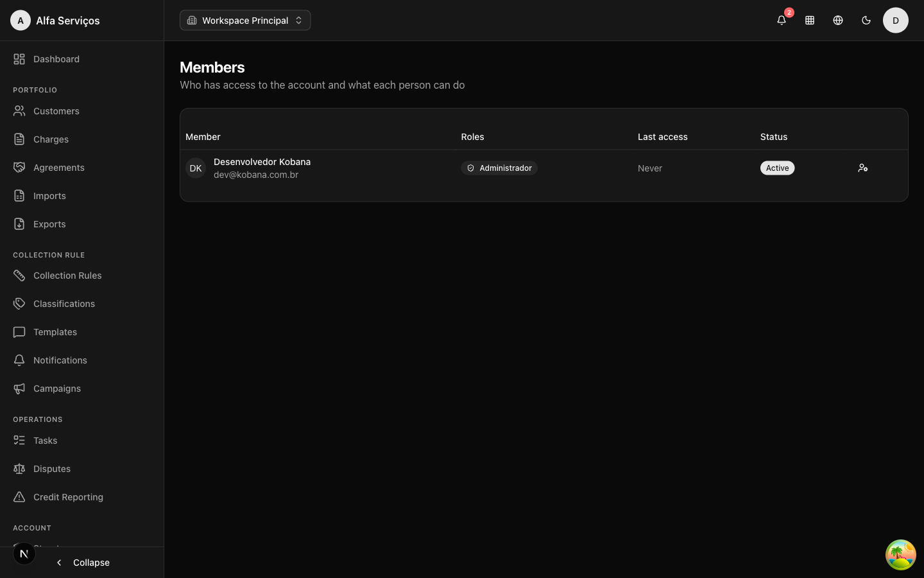Screen dimensions: 924x578
Task: Click the Classifications tag icon
Action: 19,304
